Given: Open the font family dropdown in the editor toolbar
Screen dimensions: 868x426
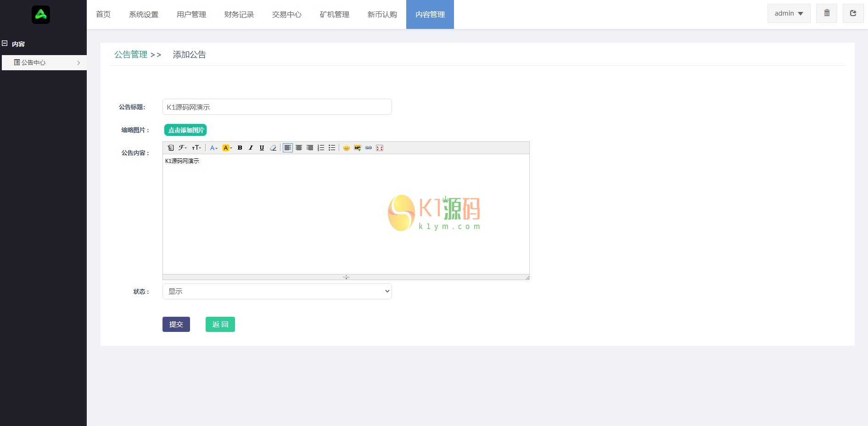Looking at the screenshot, I should point(183,148).
